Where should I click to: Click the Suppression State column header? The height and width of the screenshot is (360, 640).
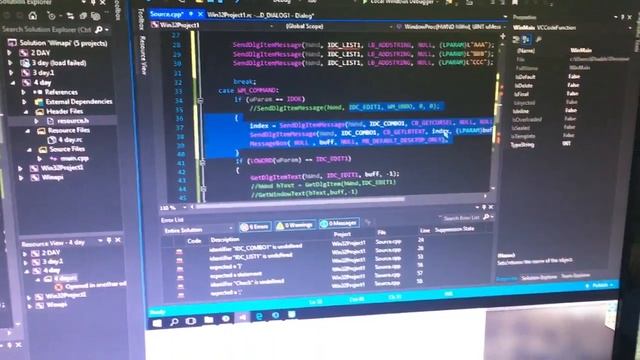coord(454,229)
